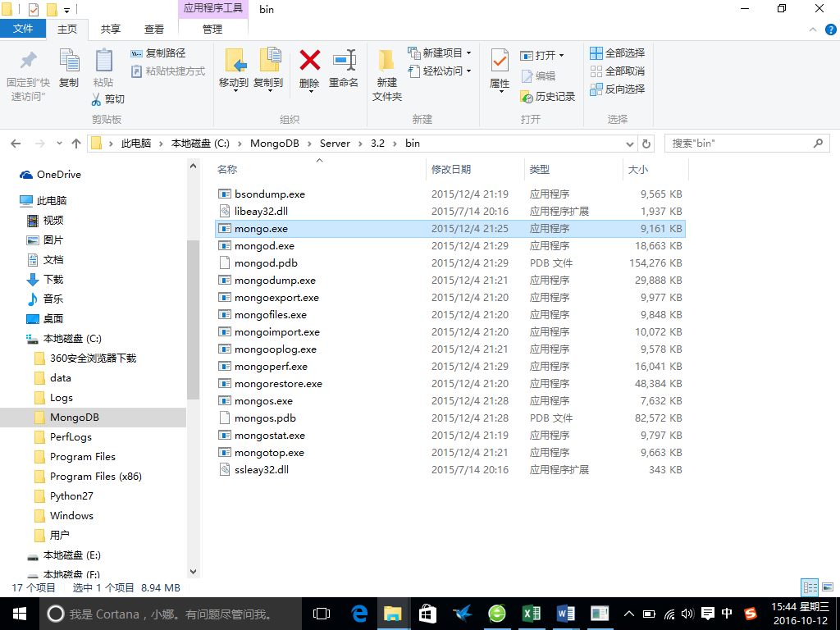Switch to details view layout icon
This screenshot has width=840, height=630.
point(810,587)
